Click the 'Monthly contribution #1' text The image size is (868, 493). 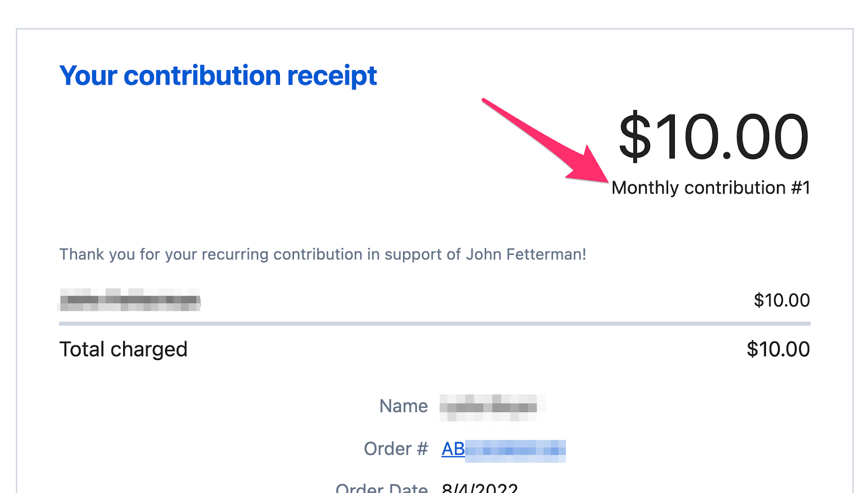click(x=710, y=188)
